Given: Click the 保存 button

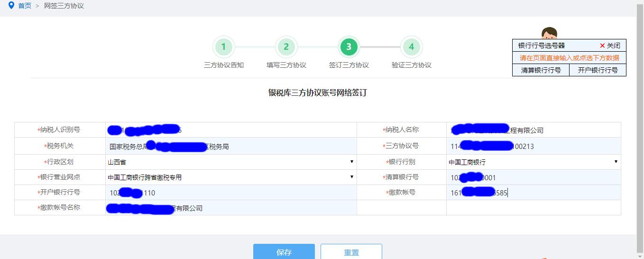Looking at the screenshot, I should [284, 252].
